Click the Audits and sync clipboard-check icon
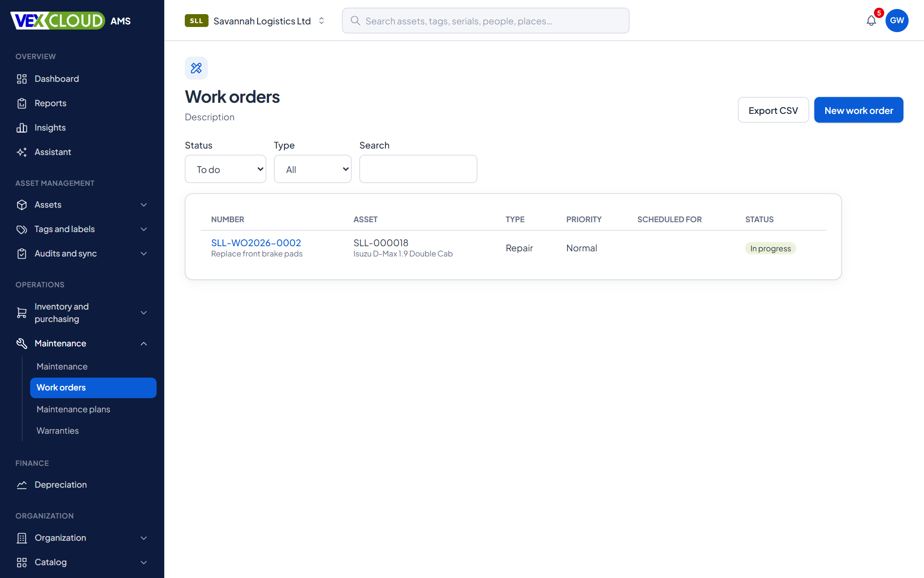This screenshot has width=924, height=578. click(22, 253)
